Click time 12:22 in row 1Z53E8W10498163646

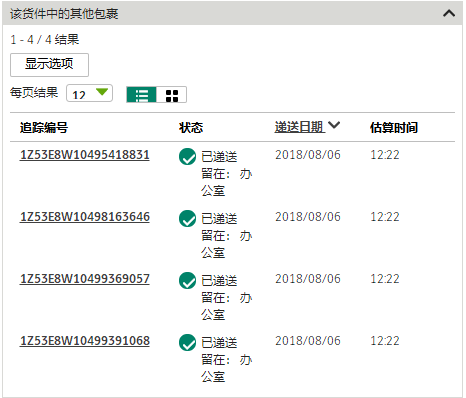385,217
